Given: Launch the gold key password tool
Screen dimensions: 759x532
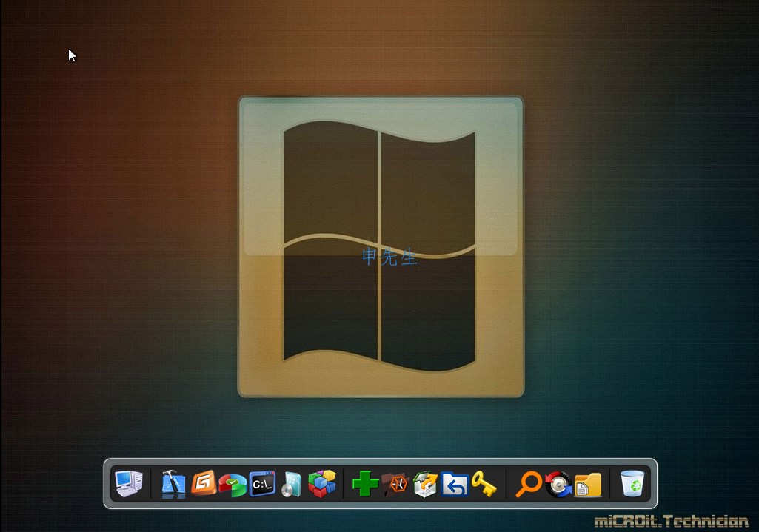Looking at the screenshot, I should coord(484,484).
